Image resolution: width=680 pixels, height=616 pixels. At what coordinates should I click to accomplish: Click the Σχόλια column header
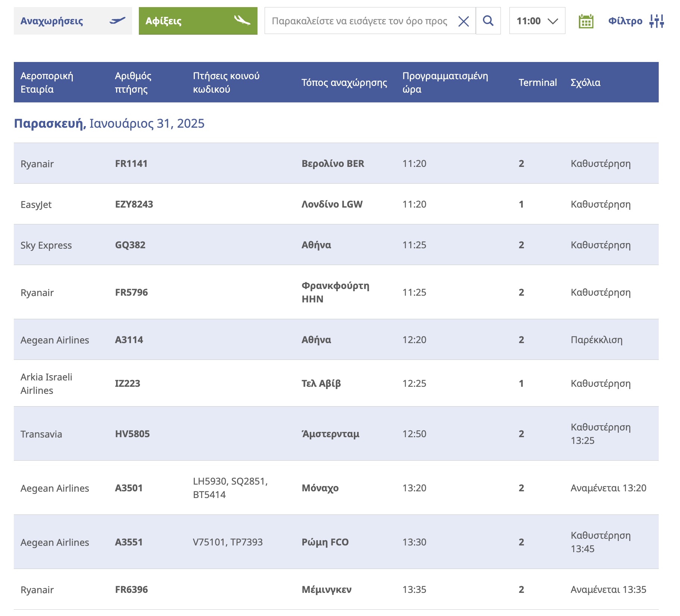(586, 83)
